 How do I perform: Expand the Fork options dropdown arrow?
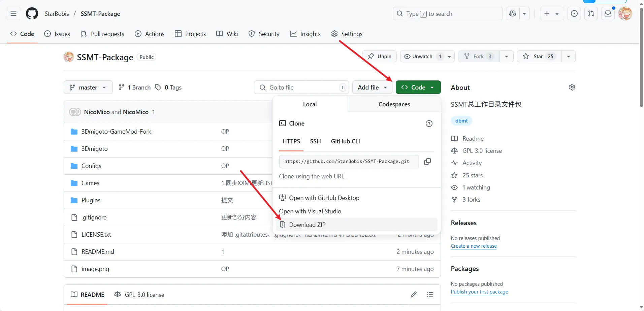(x=507, y=56)
